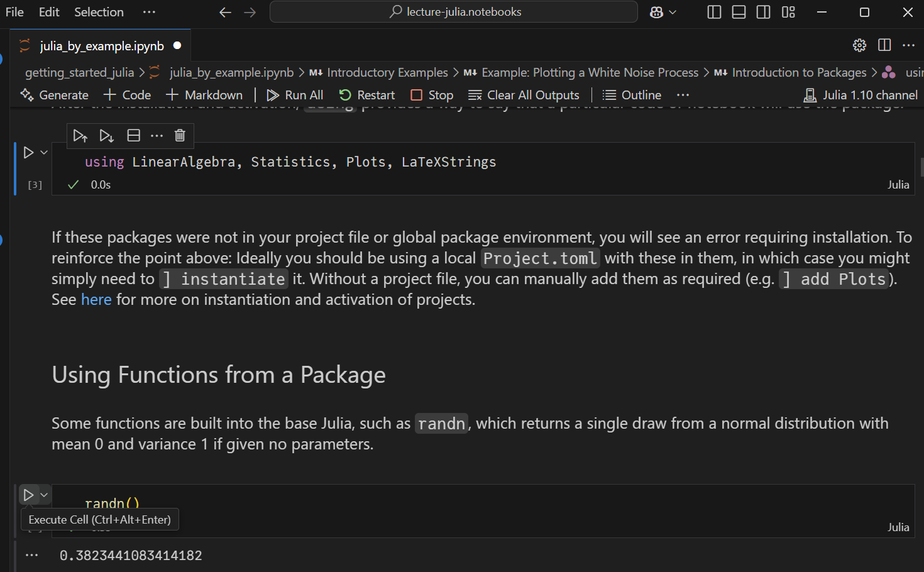
Task: Click Execute Cell and Below icon
Action: (x=106, y=136)
